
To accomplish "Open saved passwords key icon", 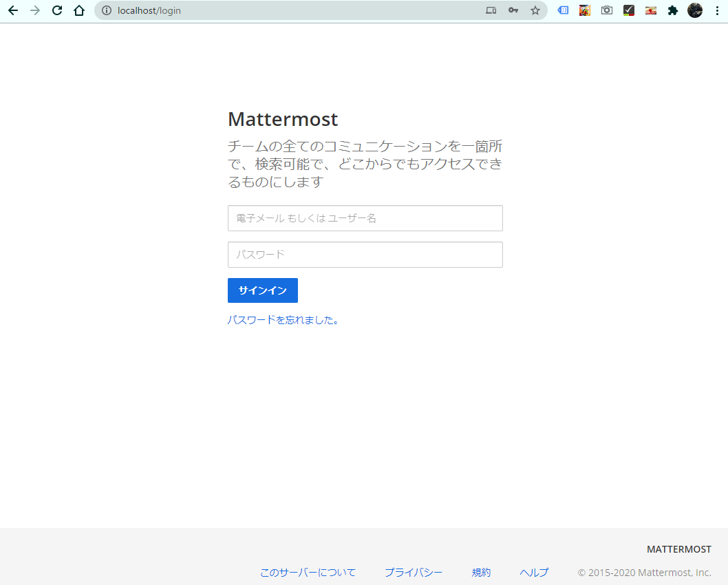I will point(513,10).
